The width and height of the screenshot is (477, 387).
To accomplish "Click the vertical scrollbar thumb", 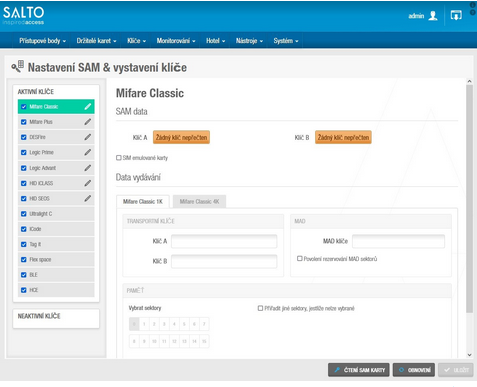I will (x=469, y=199).
